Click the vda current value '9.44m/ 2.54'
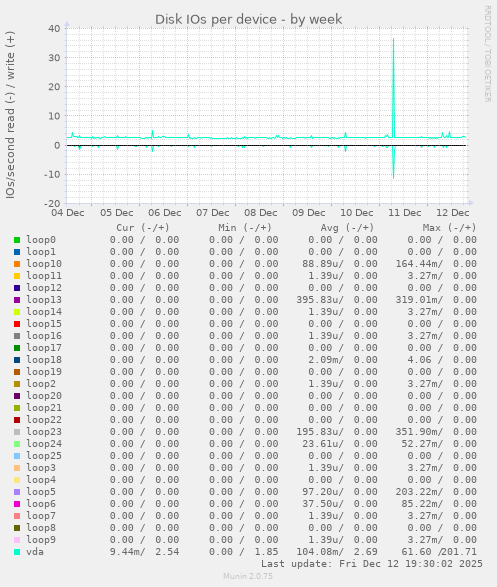Image resolution: width=497 pixels, height=587 pixels. coord(144,552)
